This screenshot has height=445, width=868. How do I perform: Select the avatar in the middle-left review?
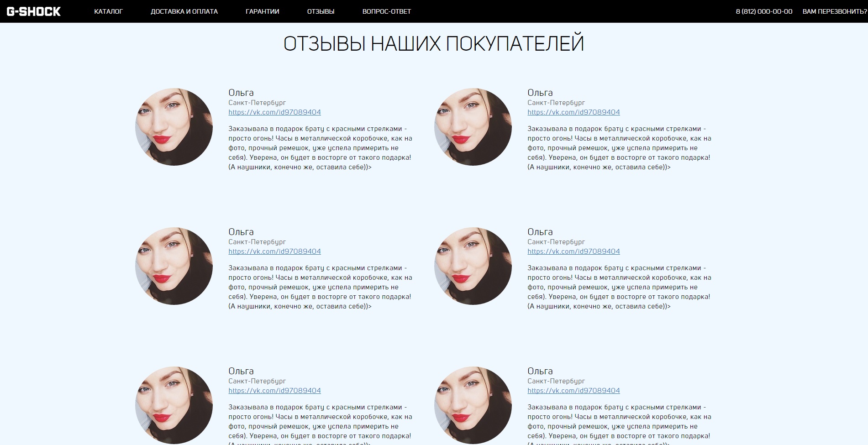pos(174,266)
